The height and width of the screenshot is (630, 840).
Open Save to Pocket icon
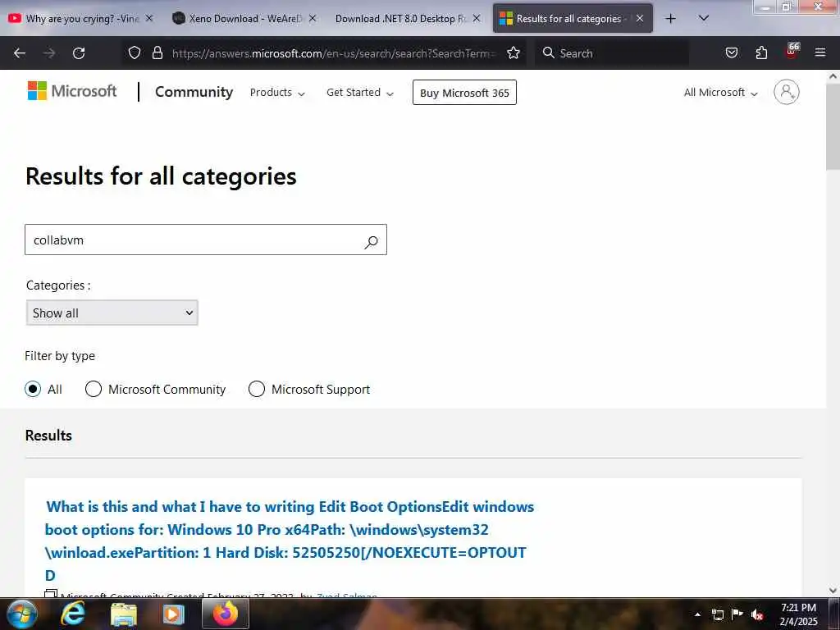pos(732,52)
